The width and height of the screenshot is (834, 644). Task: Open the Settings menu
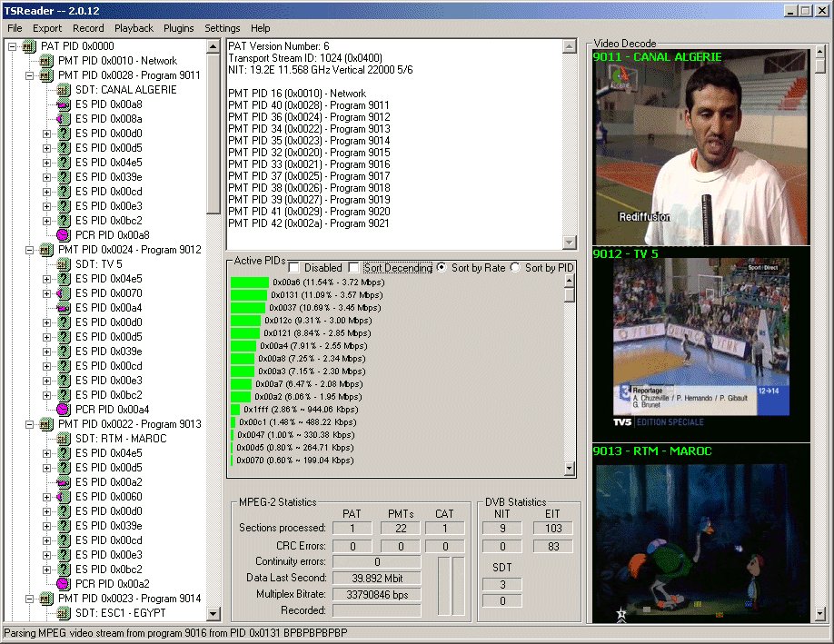click(223, 28)
